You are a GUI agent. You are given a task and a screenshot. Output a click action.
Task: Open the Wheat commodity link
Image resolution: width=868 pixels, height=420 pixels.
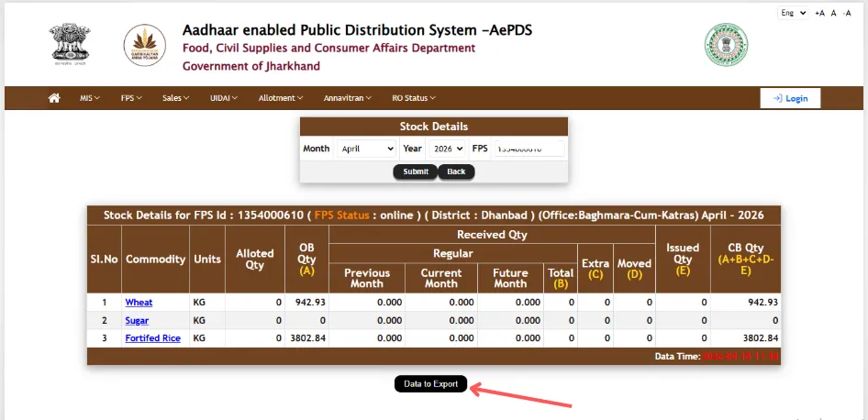coord(139,302)
